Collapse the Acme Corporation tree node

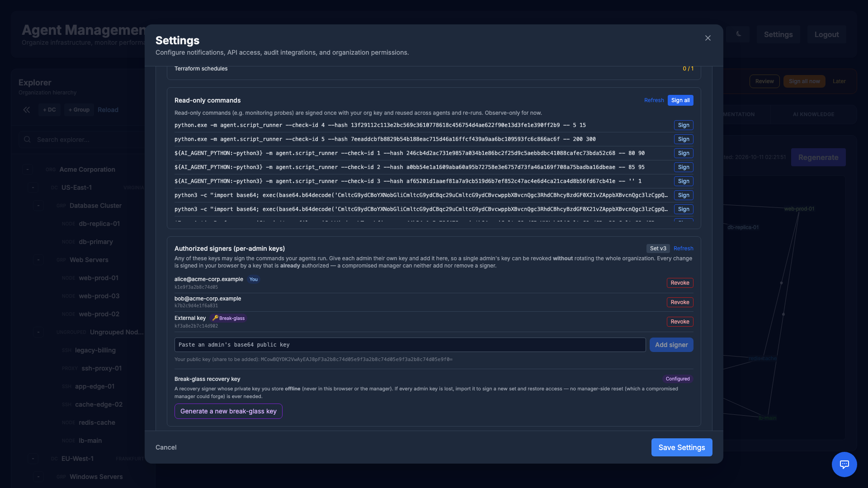pyautogui.click(x=28, y=169)
